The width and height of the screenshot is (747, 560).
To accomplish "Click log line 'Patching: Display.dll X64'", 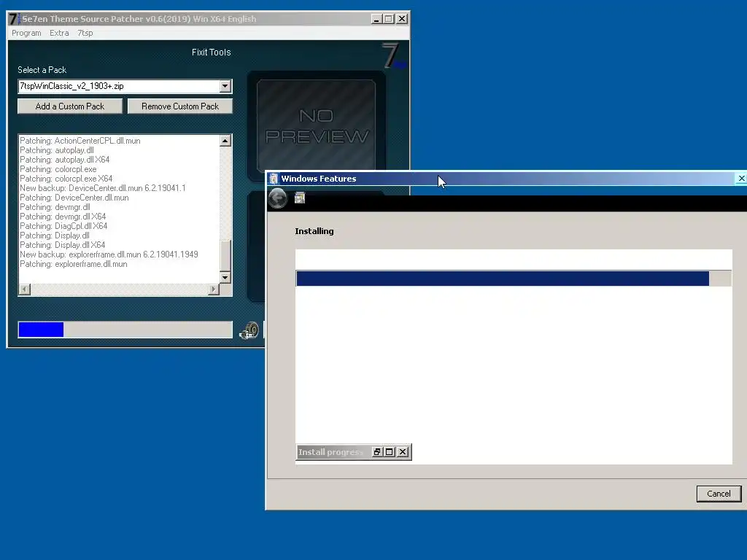I will 63,245.
